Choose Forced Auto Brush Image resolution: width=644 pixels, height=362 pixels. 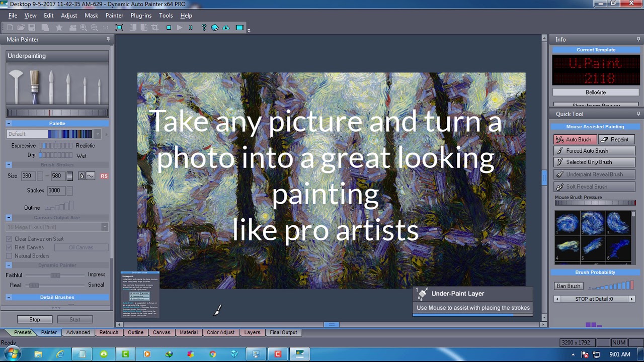click(x=594, y=151)
